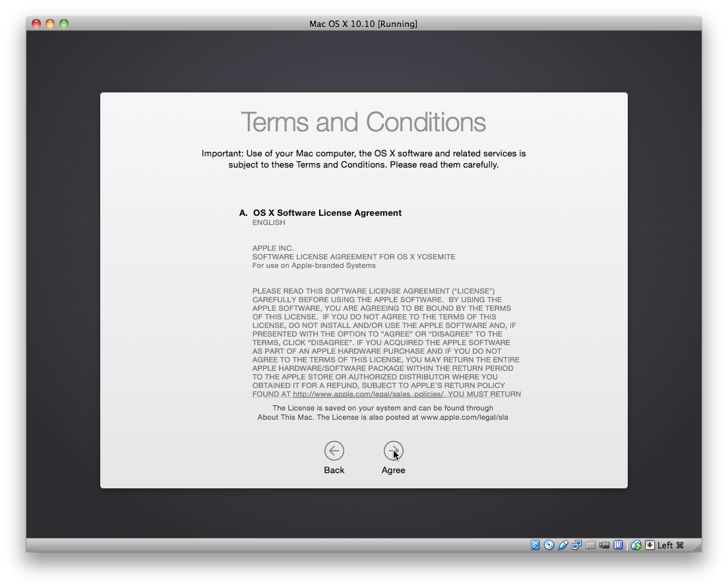This screenshot has width=728, height=588.
Task: Open the apple.com sales policies link
Action: (369, 394)
